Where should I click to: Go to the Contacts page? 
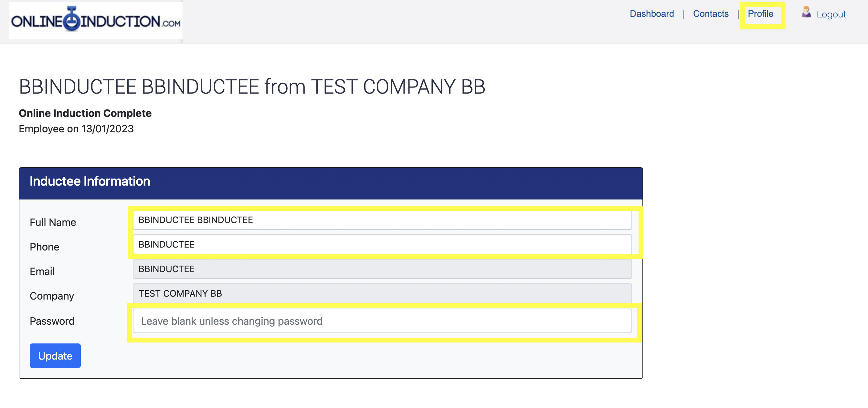pos(711,14)
